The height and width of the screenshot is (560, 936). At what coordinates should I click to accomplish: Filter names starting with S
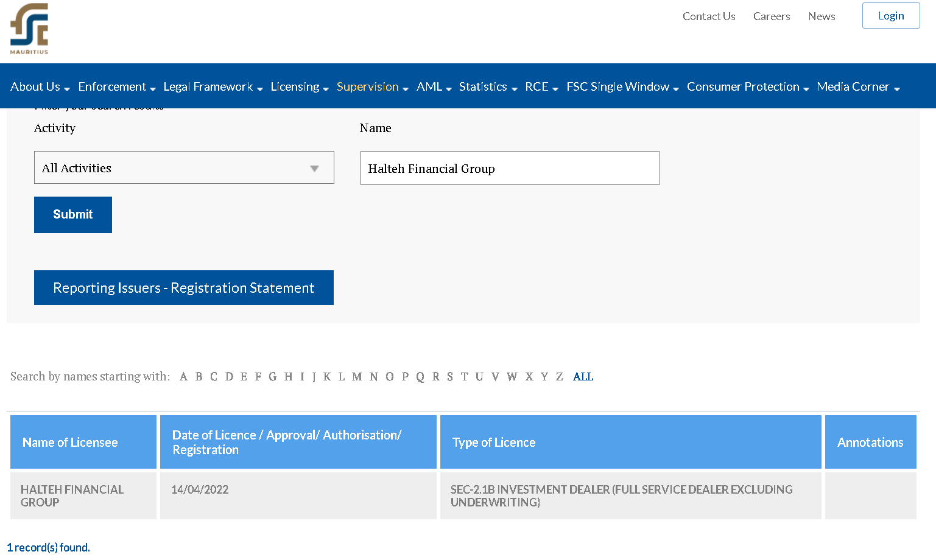(x=450, y=377)
